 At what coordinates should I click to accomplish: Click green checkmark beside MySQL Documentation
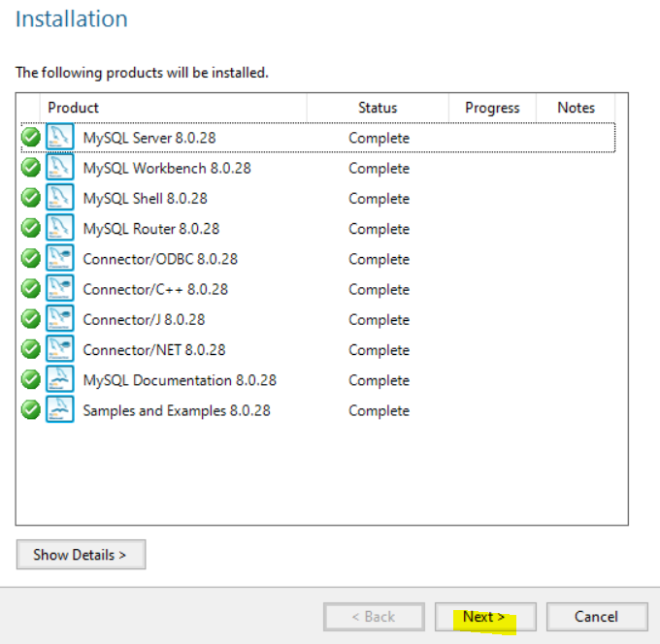click(31, 379)
